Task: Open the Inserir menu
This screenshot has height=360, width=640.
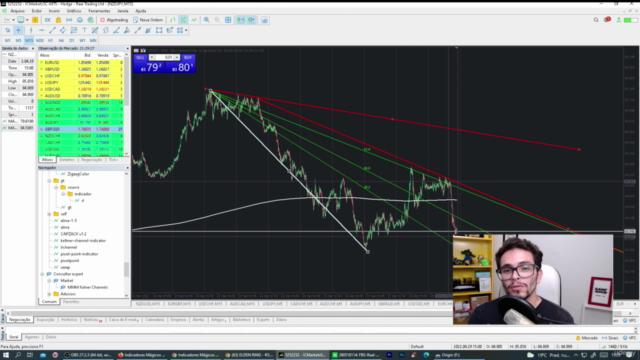Action: (54, 11)
